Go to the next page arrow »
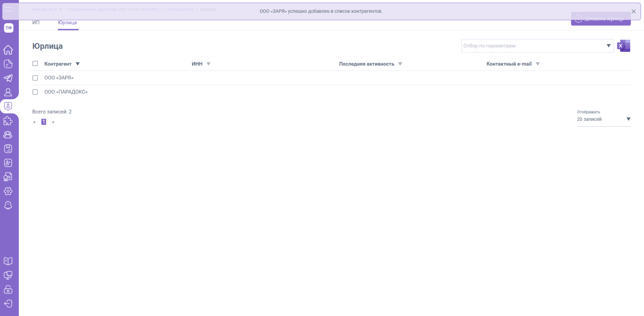 [x=53, y=122]
